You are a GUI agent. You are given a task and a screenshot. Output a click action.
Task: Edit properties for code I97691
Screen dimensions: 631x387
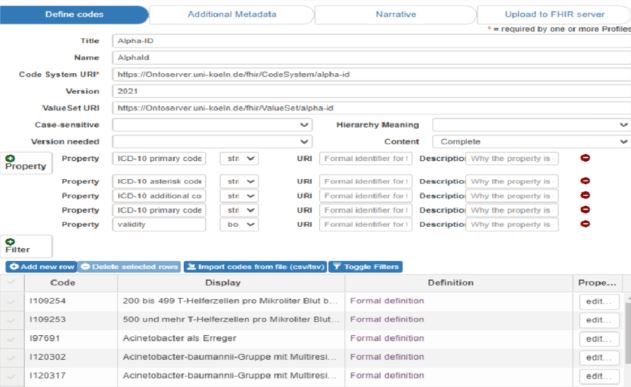coord(599,339)
